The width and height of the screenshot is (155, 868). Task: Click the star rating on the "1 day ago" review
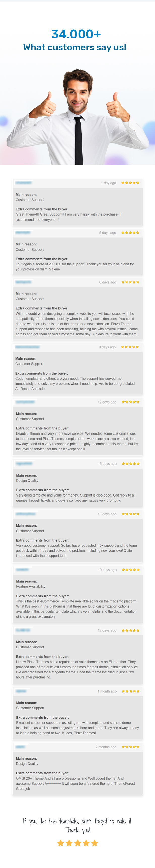point(130,183)
